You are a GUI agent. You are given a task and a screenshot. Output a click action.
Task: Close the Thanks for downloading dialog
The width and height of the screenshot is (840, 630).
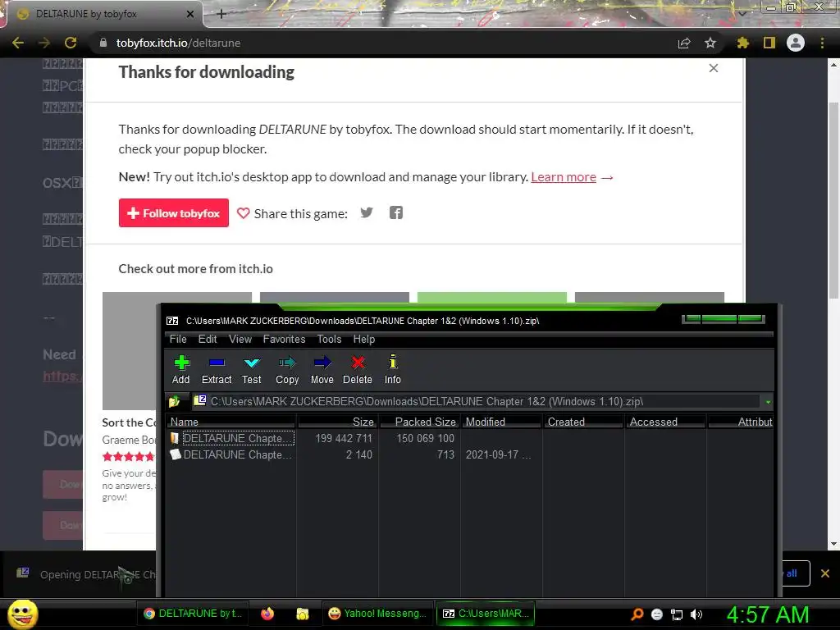tap(714, 68)
